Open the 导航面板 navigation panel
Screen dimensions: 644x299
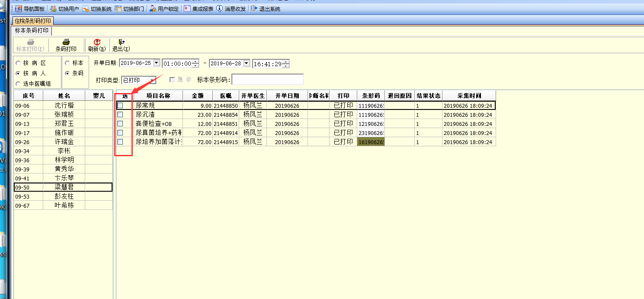tap(30, 9)
